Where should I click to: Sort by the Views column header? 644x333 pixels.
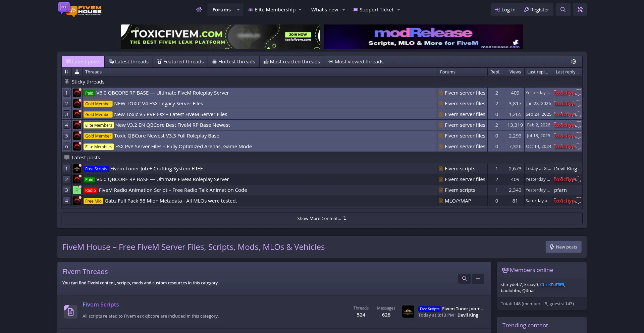[x=515, y=72]
